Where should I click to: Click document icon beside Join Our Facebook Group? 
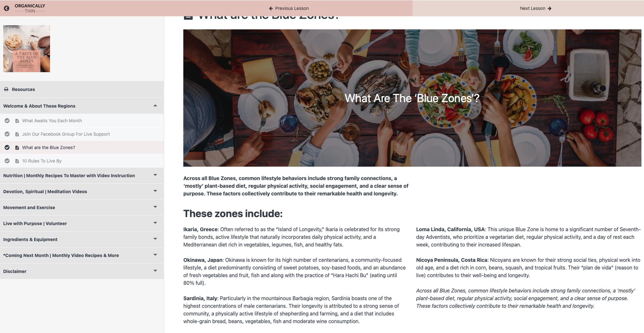click(x=17, y=134)
